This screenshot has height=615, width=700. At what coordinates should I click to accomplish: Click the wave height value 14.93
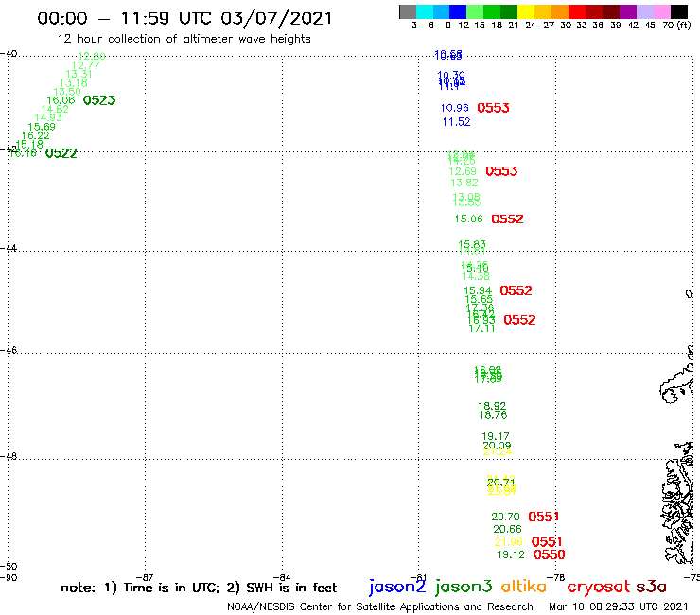pos(48,118)
